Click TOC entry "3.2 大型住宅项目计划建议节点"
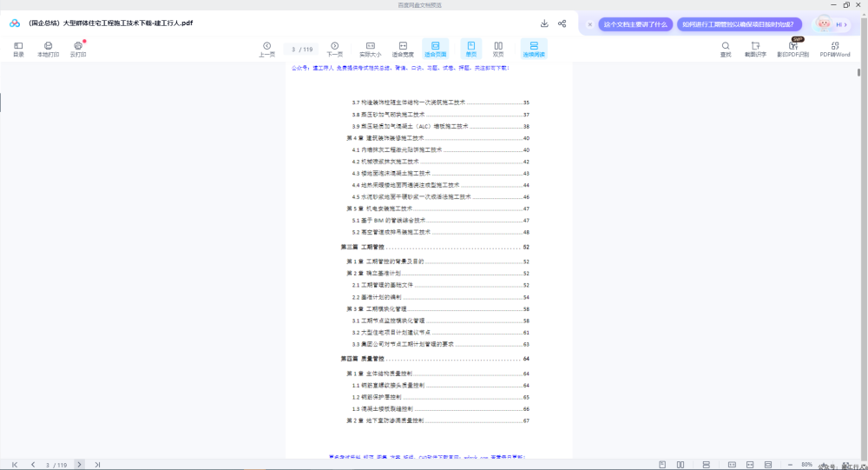868x470 pixels. click(x=441, y=333)
